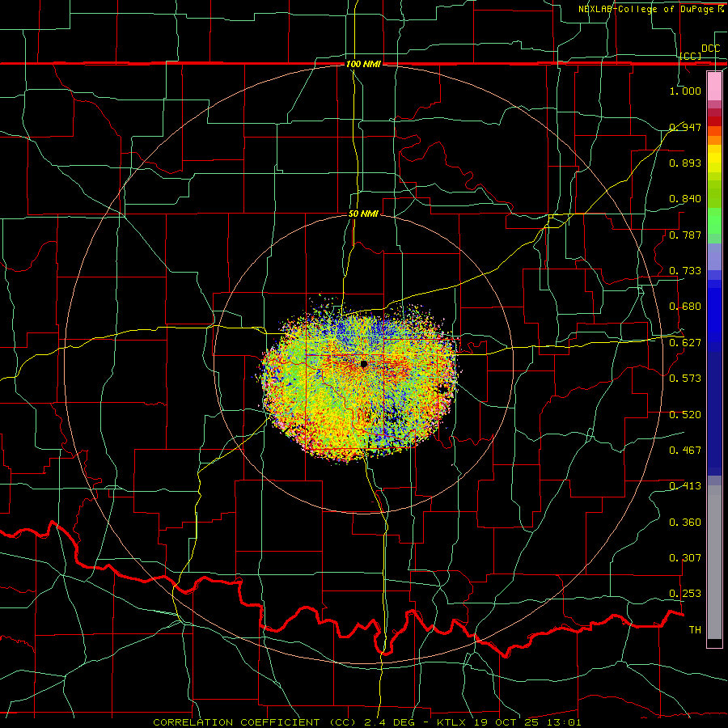Pick the dark red colorbar swatch
Viewport: 728px width, 728px height.
pyautogui.click(x=714, y=121)
